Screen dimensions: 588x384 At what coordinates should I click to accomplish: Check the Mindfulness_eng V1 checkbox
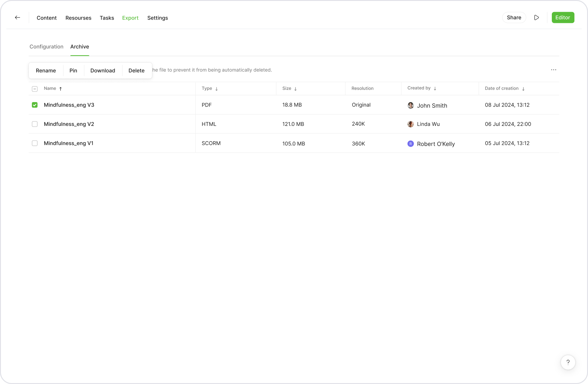pos(35,143)
